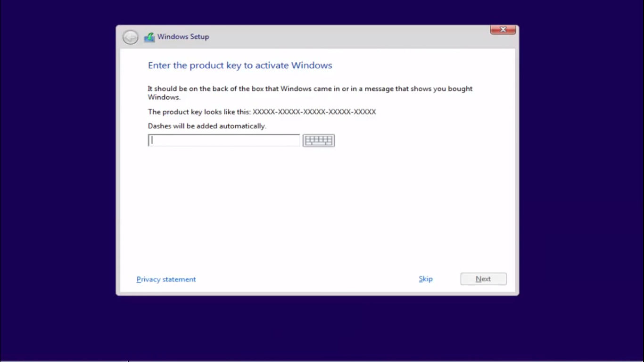Click the Windows Setup title bar icon
Viewport: 644px width, 362px height.
point(149,37)
